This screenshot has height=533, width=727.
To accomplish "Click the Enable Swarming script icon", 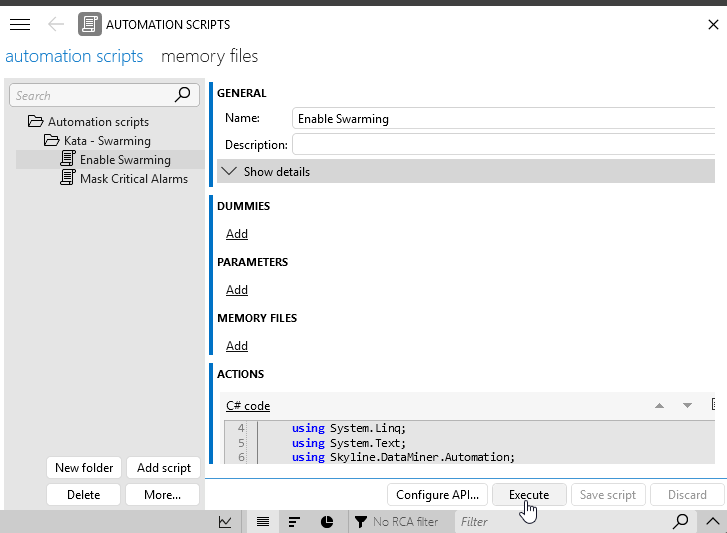I will tap(68, 159).
